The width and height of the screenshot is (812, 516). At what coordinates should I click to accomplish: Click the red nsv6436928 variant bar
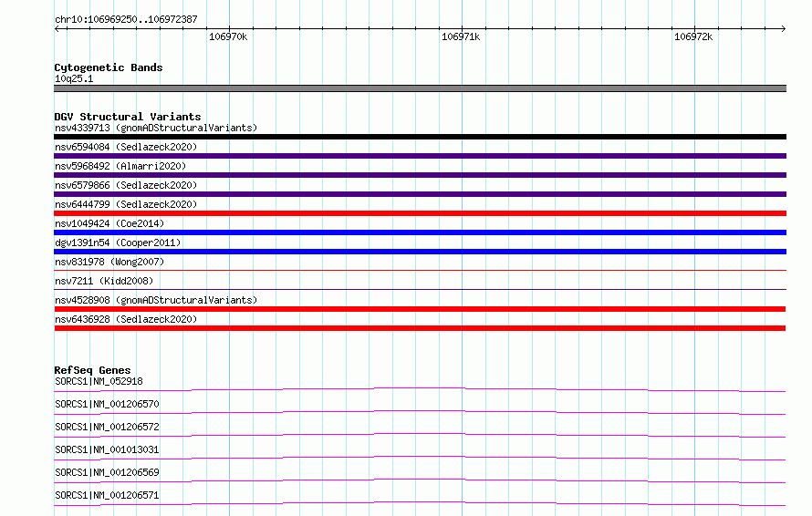[420, 328]
